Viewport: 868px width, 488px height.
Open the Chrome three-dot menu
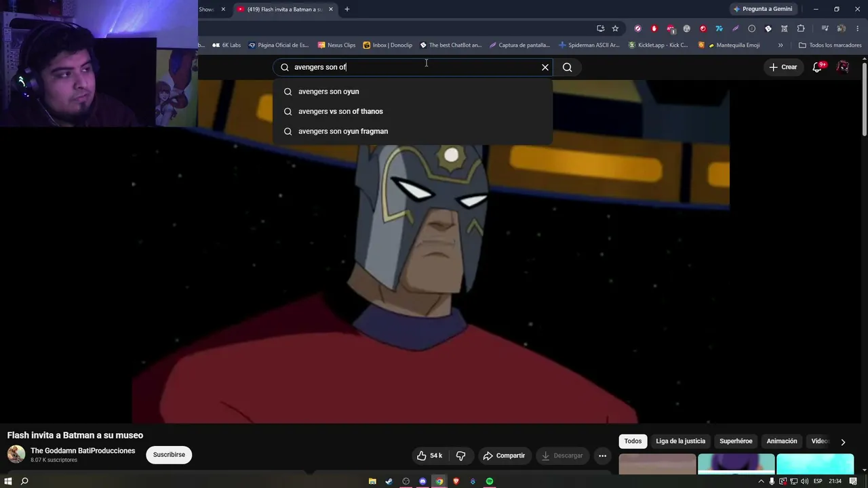(x=857, y=28)
